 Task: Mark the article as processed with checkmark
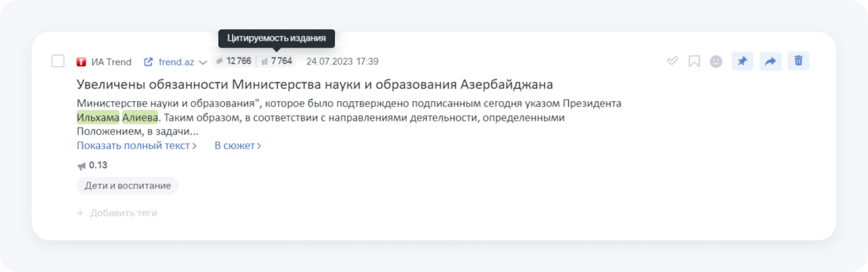pos(673,61)
